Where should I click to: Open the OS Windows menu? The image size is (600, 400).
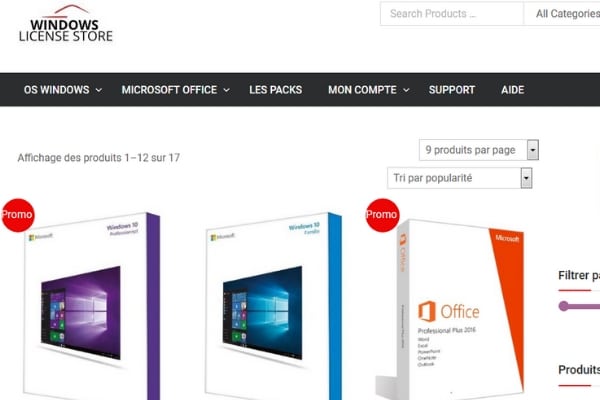coord(57,90)
